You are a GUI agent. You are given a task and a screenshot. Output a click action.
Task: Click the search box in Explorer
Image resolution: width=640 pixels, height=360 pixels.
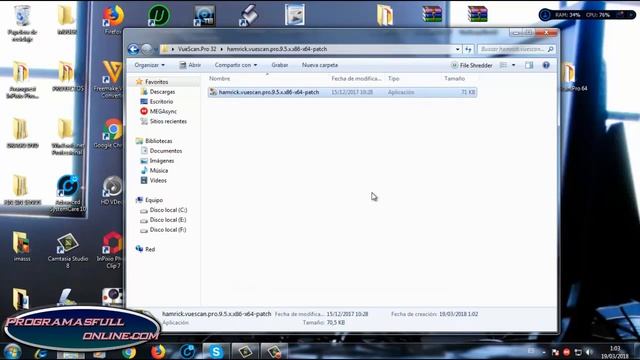tap(516, 49)
